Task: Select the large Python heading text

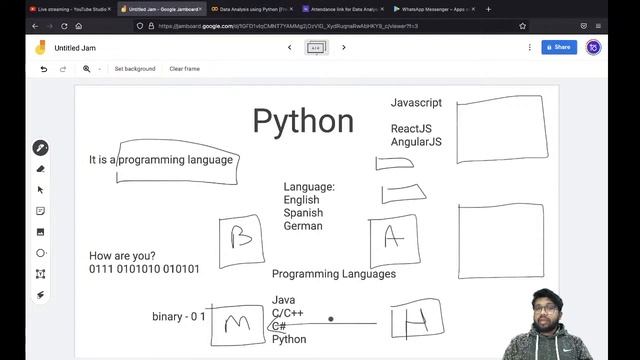Action: [303, 122]
